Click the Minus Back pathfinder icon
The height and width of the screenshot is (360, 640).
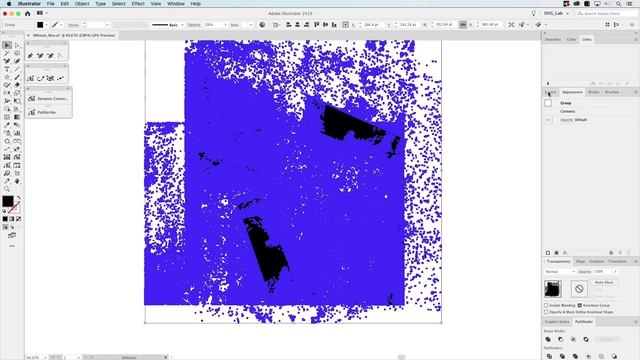614,356
